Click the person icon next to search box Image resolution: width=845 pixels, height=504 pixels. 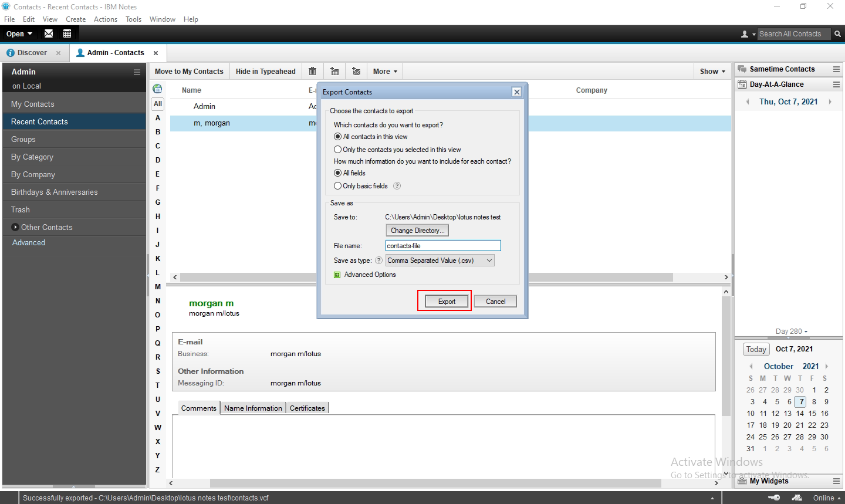tap(745, 34)
